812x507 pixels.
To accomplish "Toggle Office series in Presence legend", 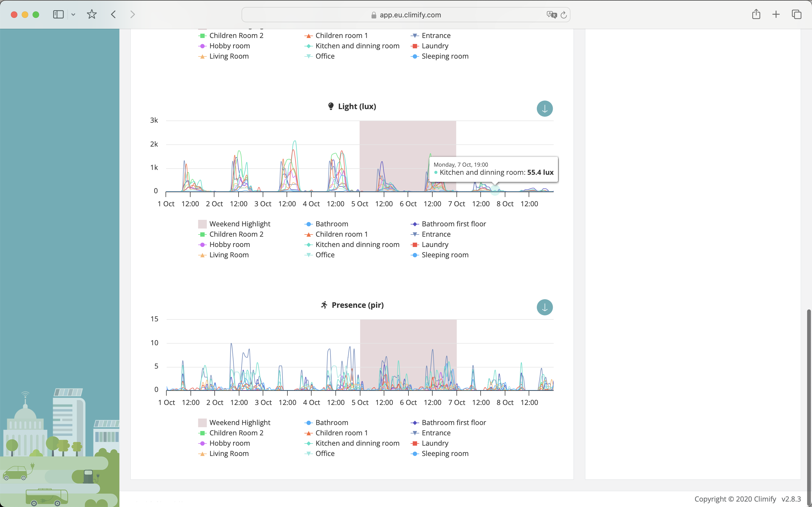I will 319,454.
